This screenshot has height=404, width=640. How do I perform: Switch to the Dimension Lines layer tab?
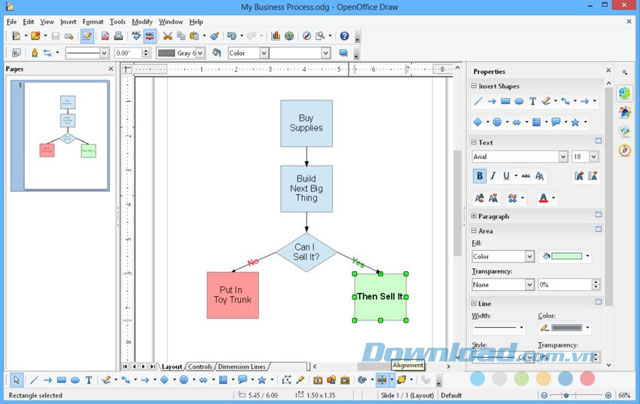tap(241, 366)
